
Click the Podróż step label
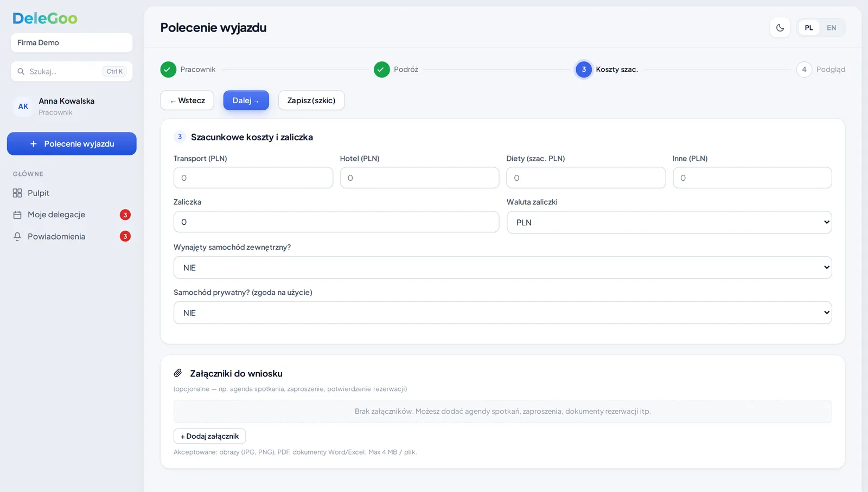[x=406, y=70]
